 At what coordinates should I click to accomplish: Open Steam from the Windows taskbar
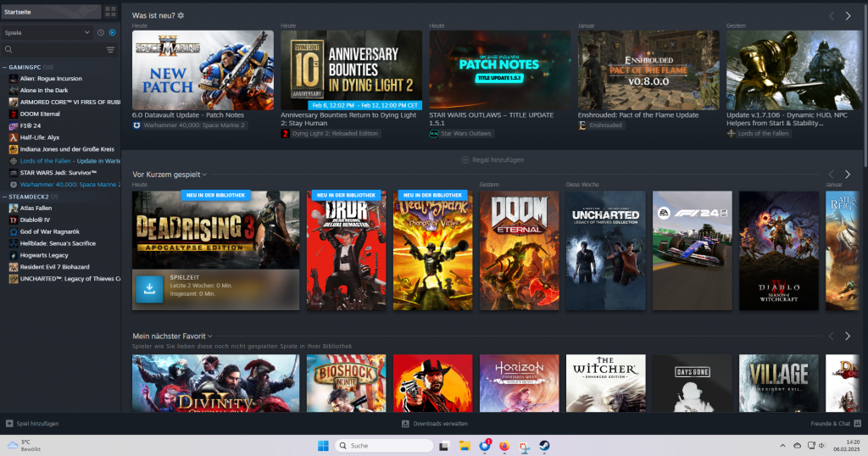(542, 446)
